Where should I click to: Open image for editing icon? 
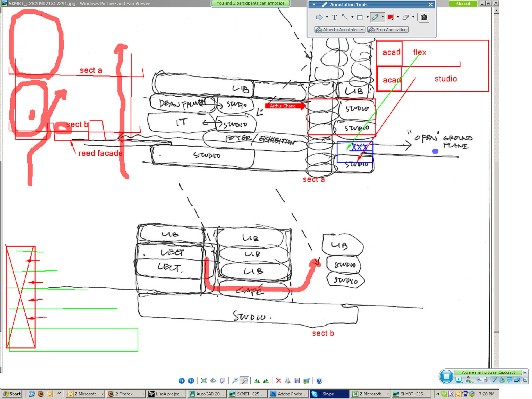coord(307,381)
